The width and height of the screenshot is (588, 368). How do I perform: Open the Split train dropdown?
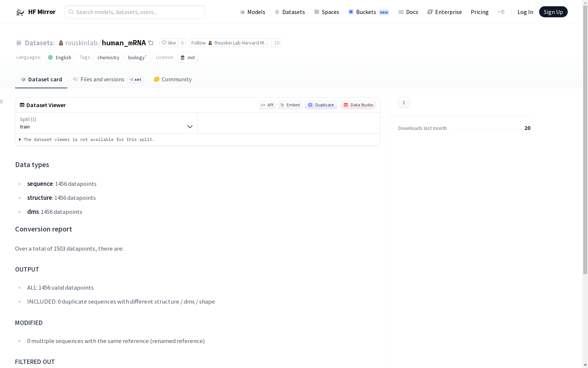106,123
